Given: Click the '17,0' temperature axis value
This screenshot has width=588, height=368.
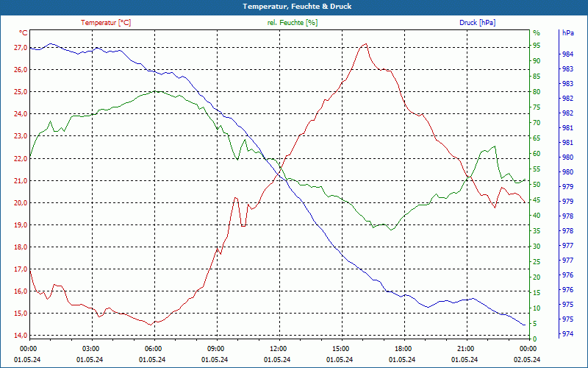Looking at the screenshot, I should (x=21, y=269).
